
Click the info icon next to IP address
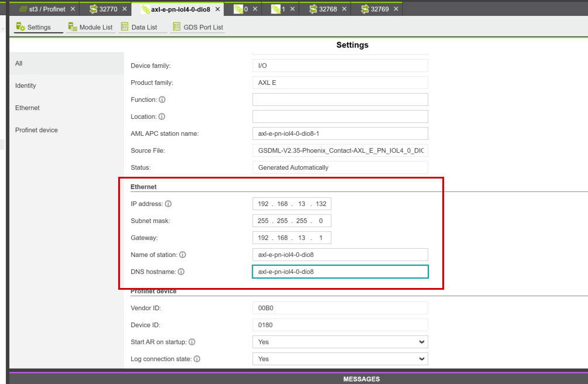(169, 204)
